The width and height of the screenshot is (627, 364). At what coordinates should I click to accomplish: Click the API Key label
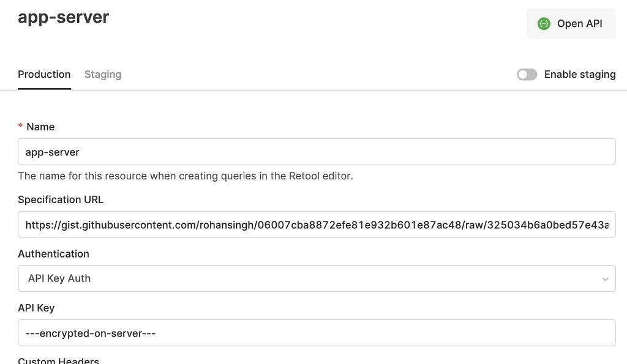point(36,308)
